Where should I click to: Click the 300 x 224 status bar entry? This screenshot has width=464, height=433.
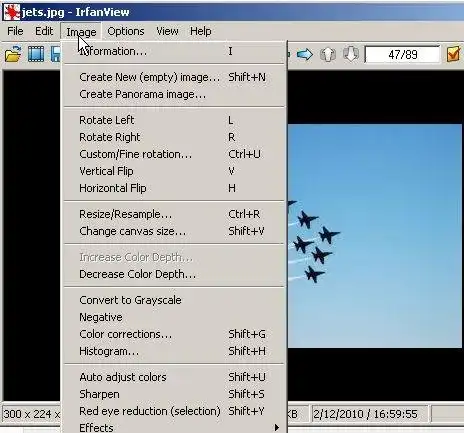(32, 414)
